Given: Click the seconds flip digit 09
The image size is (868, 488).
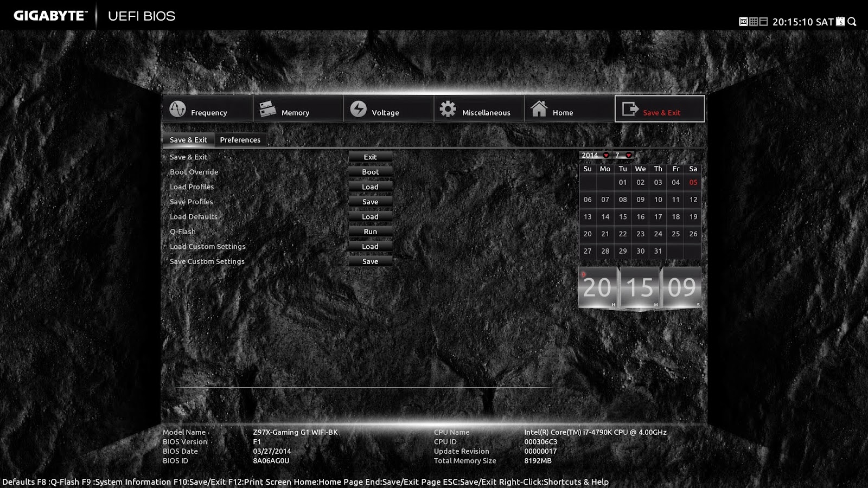Looking at the screenshot, I should [x=681, y=287].
